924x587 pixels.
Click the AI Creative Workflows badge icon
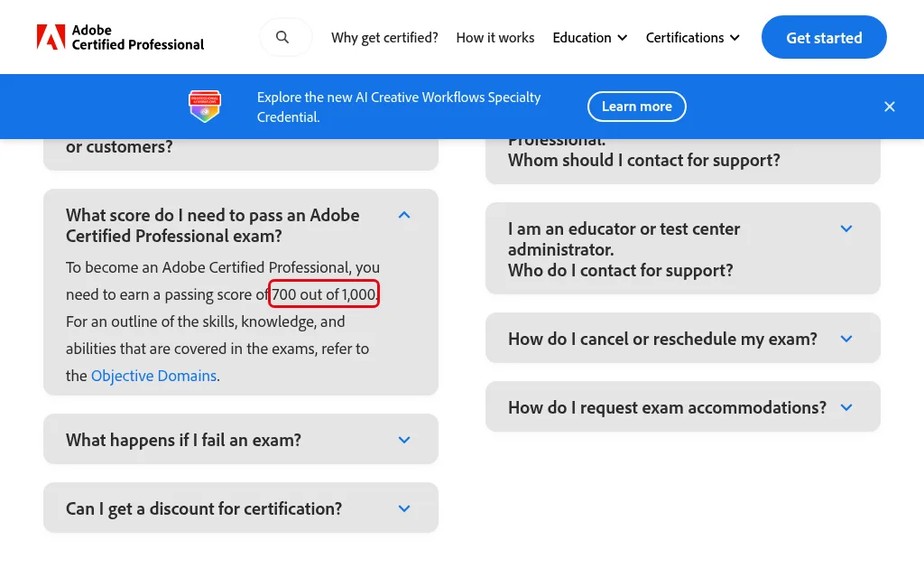205,107
